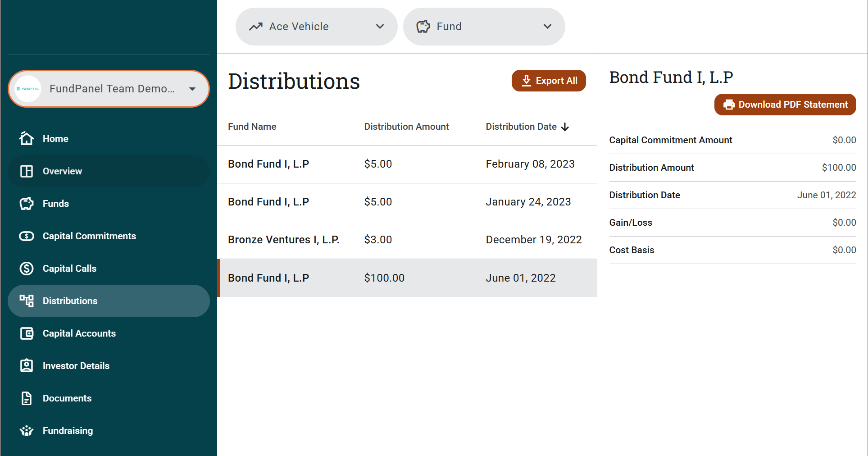Open the Home menu item
The image size is (868, 456).
coord(109,139)
